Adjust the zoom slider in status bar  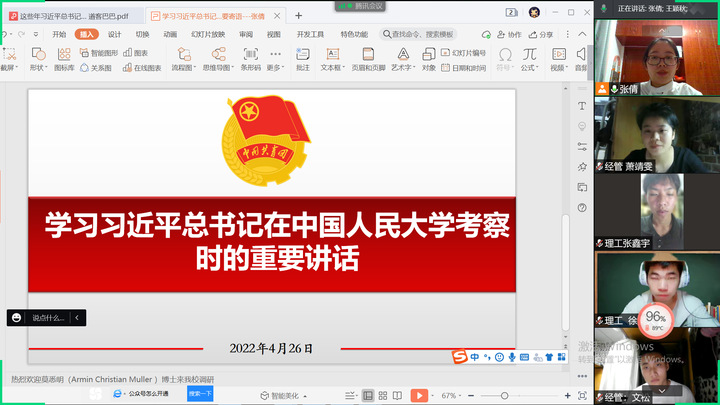click(x=503, y=395)
